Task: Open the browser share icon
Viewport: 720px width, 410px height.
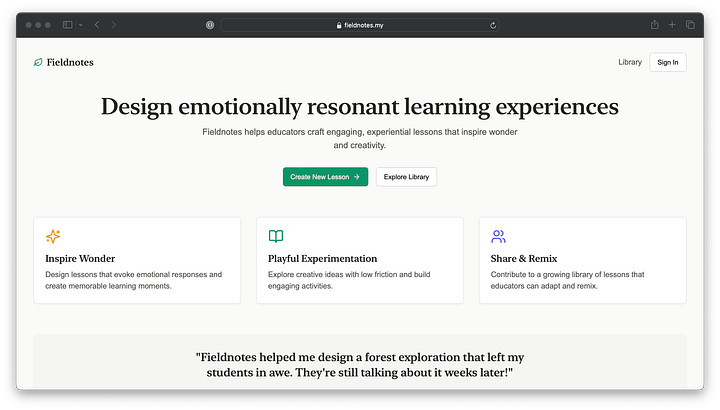Action: point(654,24)
